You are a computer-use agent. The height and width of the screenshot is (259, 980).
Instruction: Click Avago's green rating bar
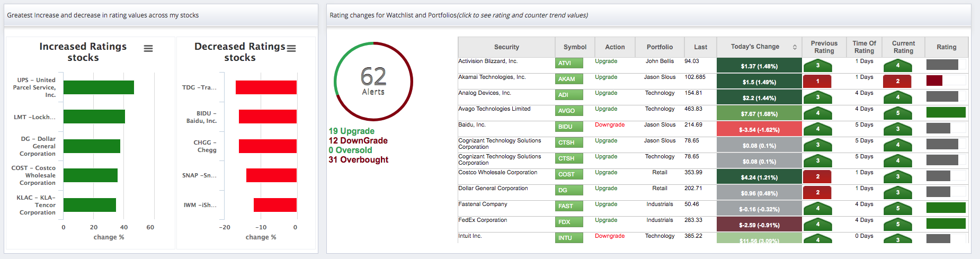tap(946, 112)
